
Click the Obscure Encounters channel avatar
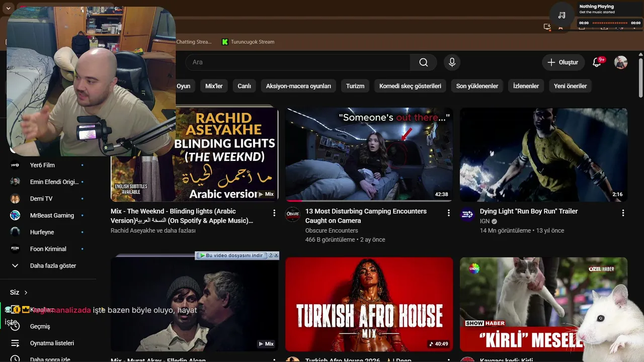click(293, 214)
